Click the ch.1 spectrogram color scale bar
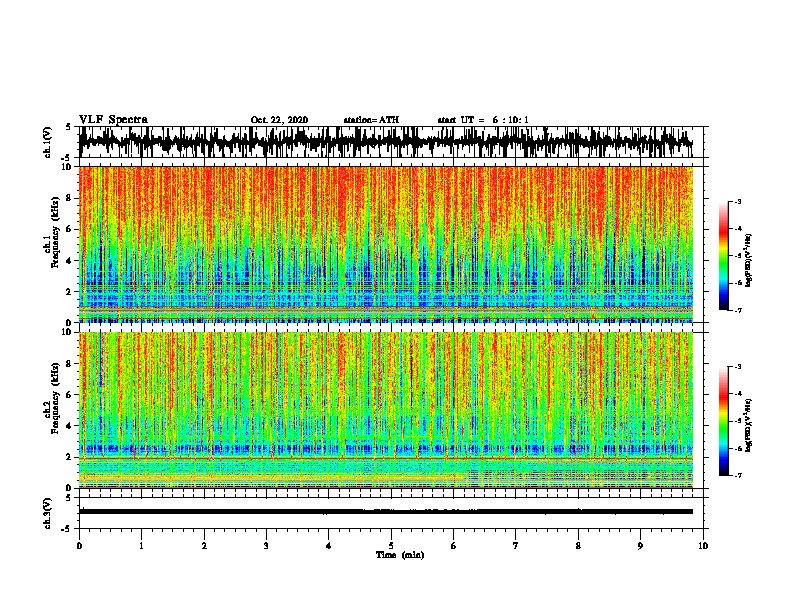This screenshot has width=792, height=612. click(724, 256)
